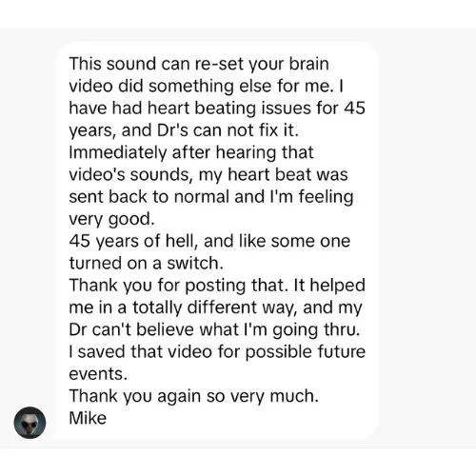Click "Thank you again so very much."

click(x=193, y=396)
